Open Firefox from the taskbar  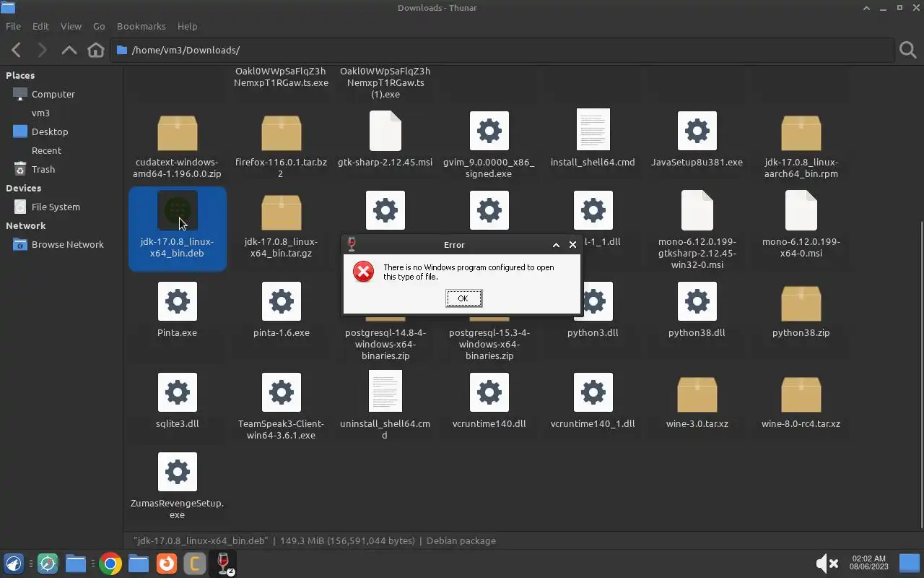167,564
